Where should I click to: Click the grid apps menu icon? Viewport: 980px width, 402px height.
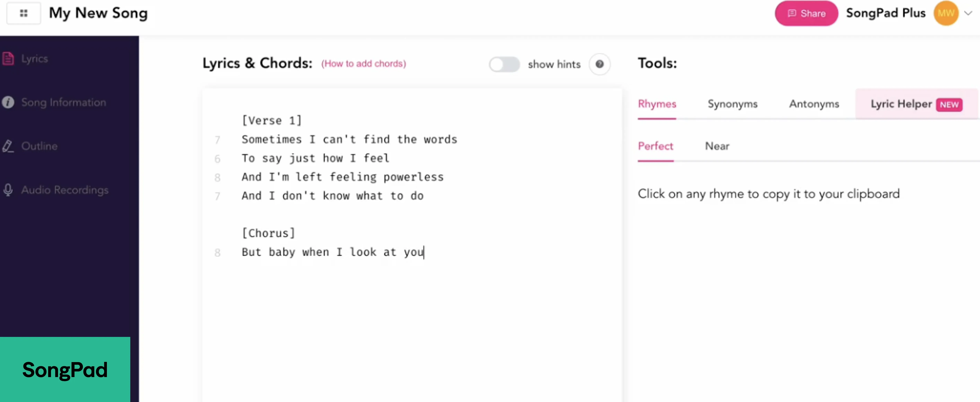(x=24, y=13)
